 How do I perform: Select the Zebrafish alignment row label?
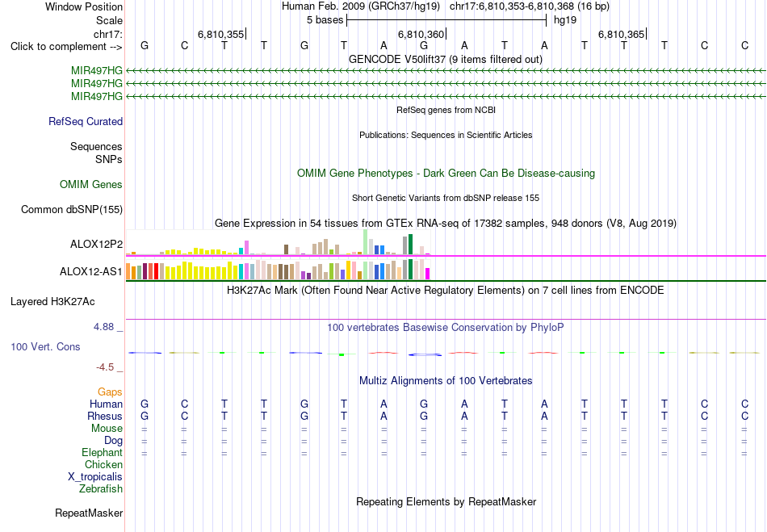pos(101,489)
